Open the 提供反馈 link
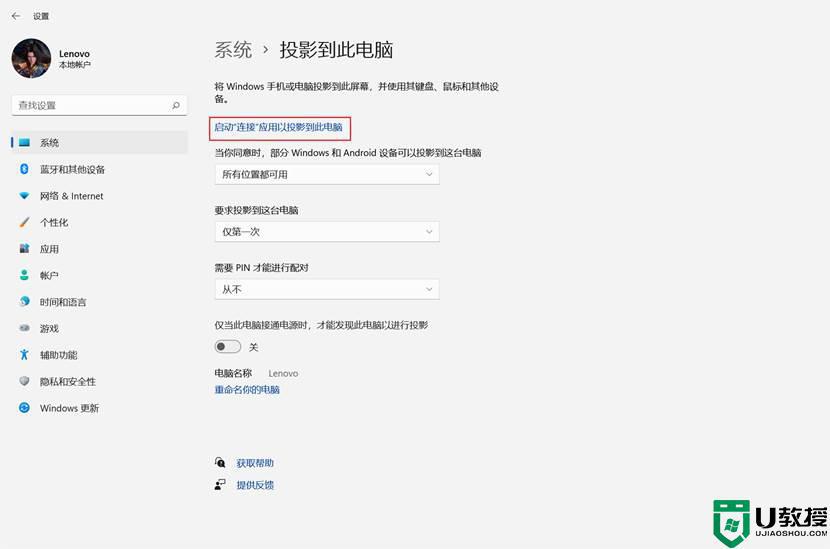 (x=255, y=485)
